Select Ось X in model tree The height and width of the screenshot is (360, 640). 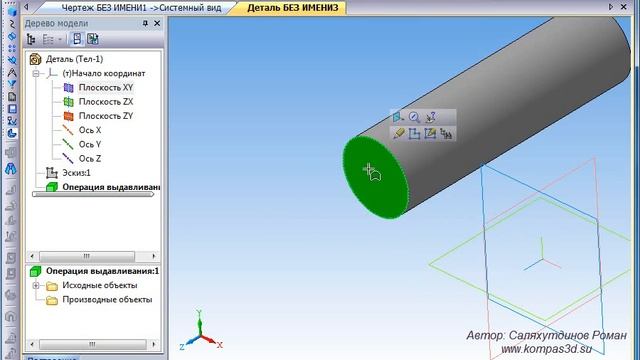pos(90,130)
